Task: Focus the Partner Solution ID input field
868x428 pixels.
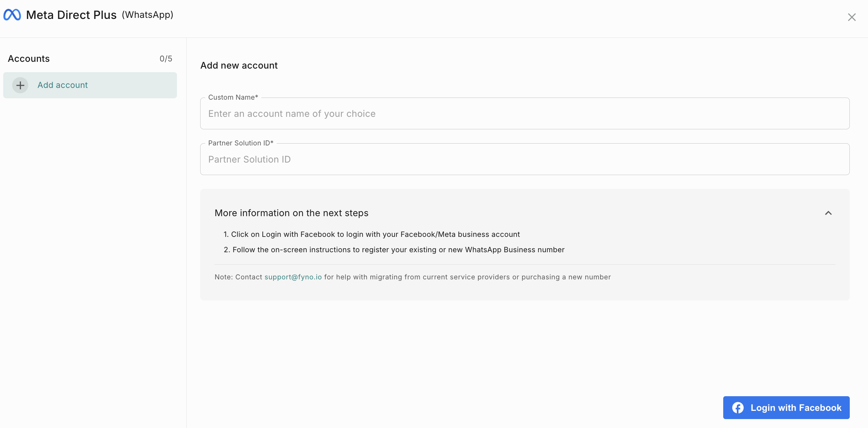Action: (x=524, y=159)
